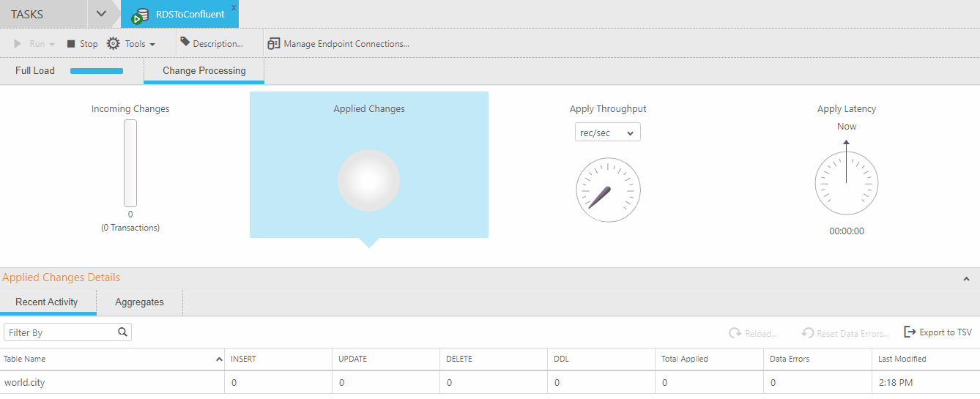Click Manage Endpoint Connections icon

click(x=274, y=44)
